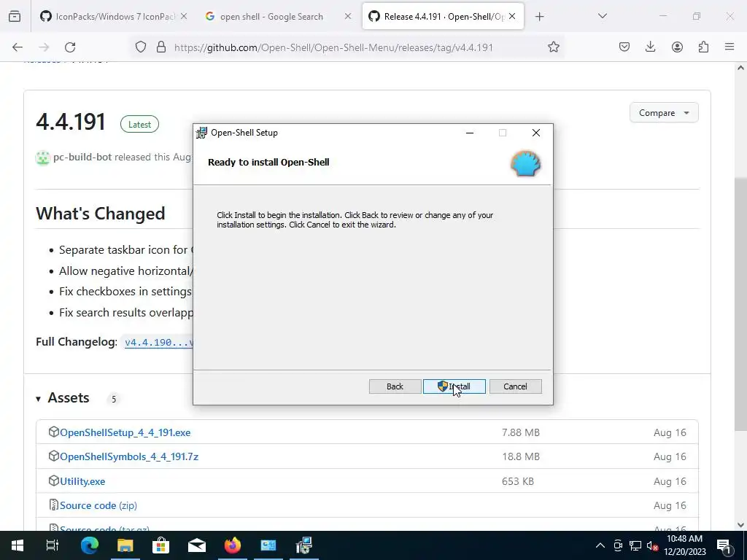Click the pc-build-bot avatar image
Viewport: 747px width, 560px height.
click(x=43, y=157)
